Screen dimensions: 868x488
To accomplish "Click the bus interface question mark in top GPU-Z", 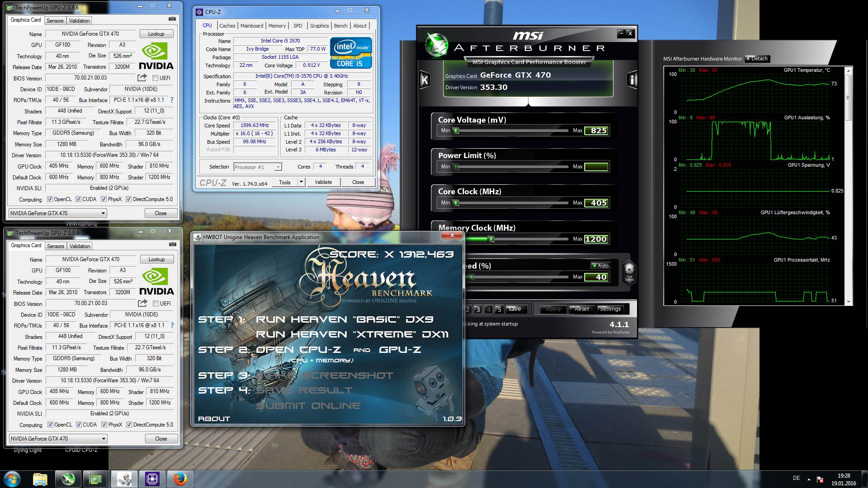I will pos(171,100).
